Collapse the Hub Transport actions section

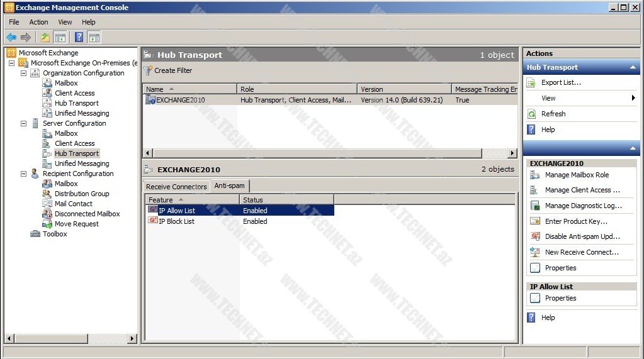point(633,67)
